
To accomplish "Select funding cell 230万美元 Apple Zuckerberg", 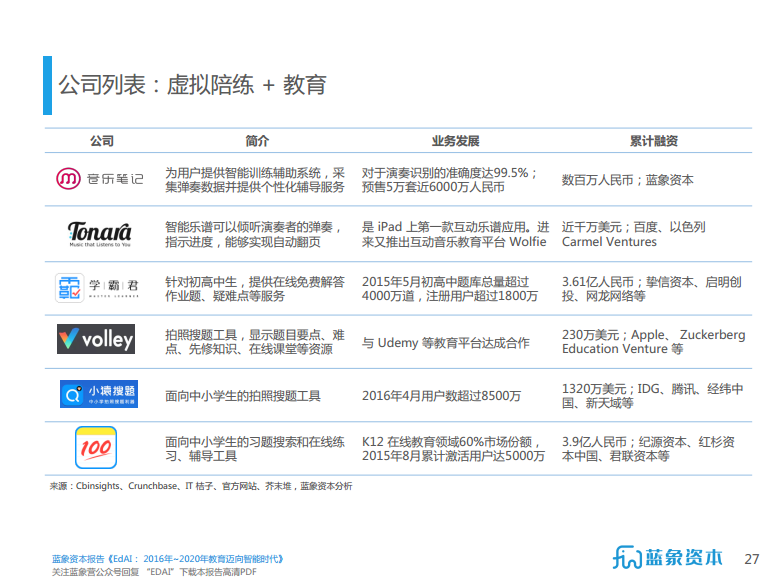I will tap(653, 342).
